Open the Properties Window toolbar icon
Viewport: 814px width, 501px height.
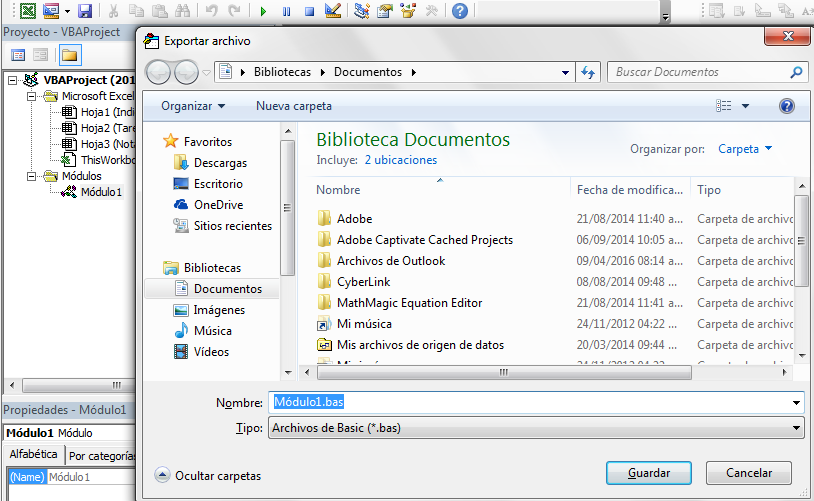pyautogui.click(x=385, y=10)
